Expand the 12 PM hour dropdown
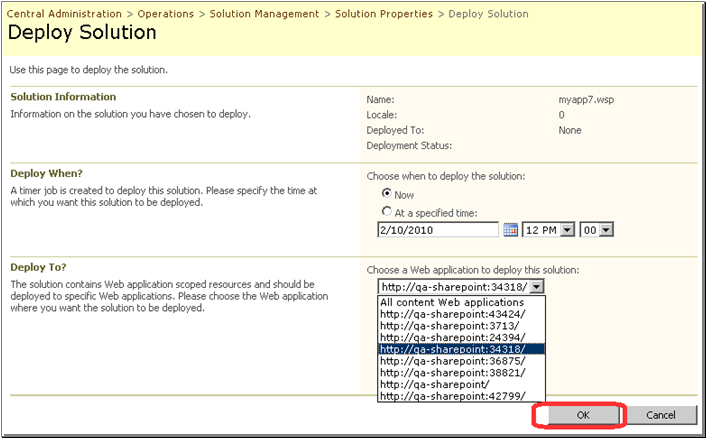 click(568, 230)
